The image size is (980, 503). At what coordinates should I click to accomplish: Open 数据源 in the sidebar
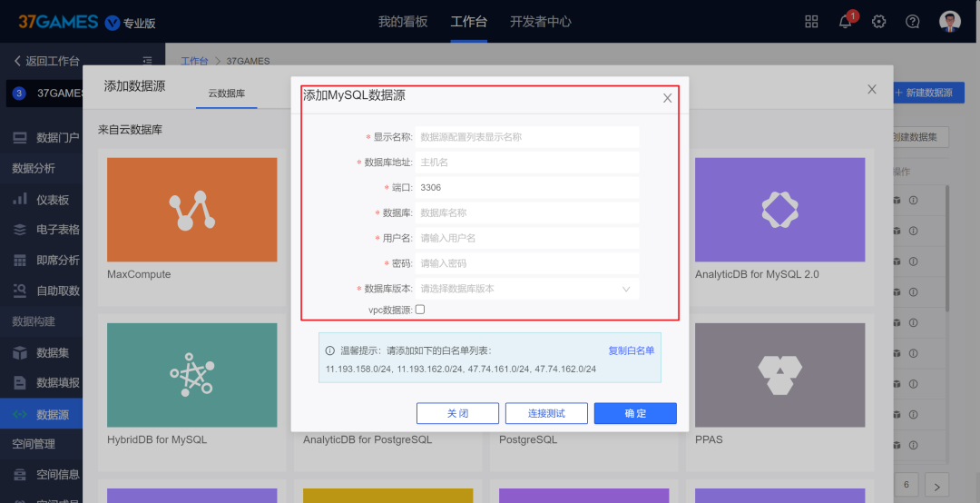41,414
